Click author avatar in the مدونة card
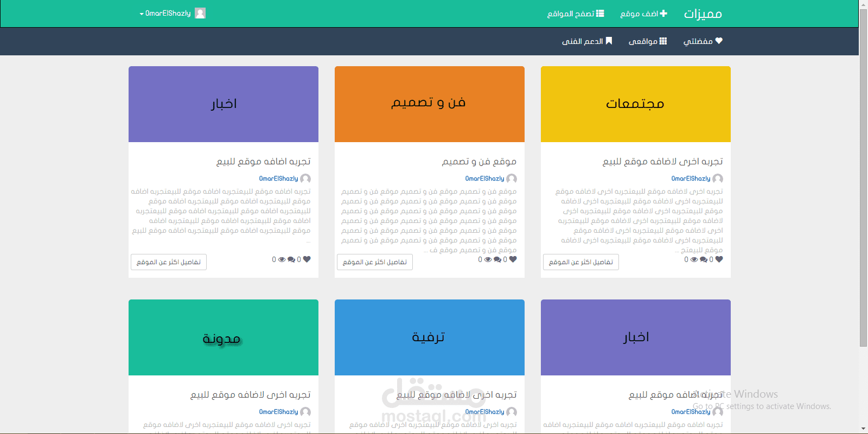The image size is (868, 434). click(x=305, y=412)
